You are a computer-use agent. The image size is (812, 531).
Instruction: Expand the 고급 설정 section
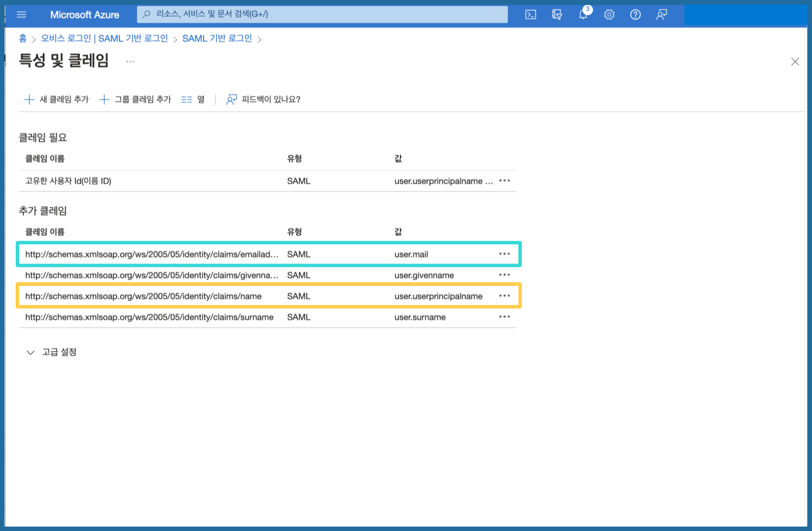click(x=51, y=352)
